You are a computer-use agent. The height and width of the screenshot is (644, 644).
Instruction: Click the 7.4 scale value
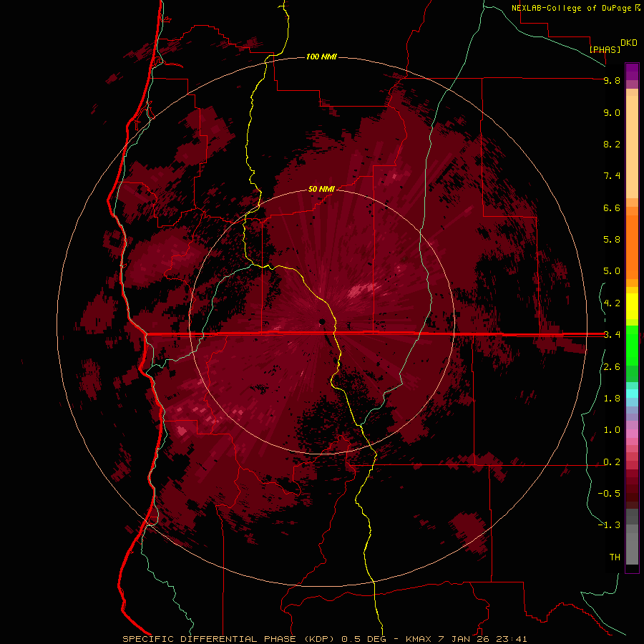[612, 176]
